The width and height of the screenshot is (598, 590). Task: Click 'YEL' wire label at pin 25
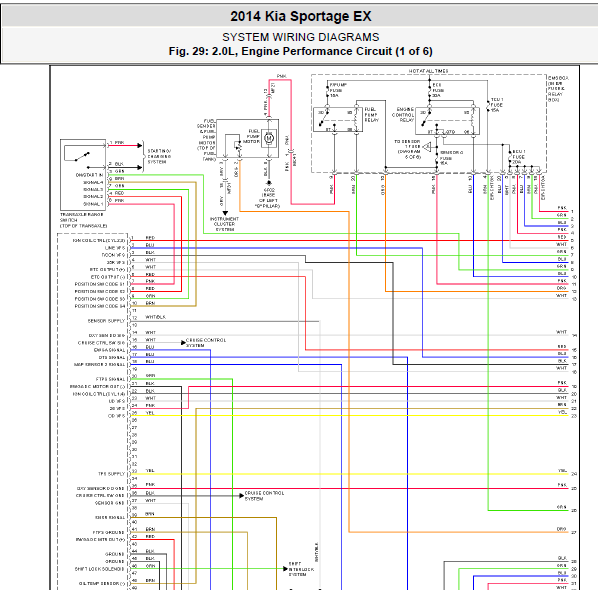click(150, 413)
